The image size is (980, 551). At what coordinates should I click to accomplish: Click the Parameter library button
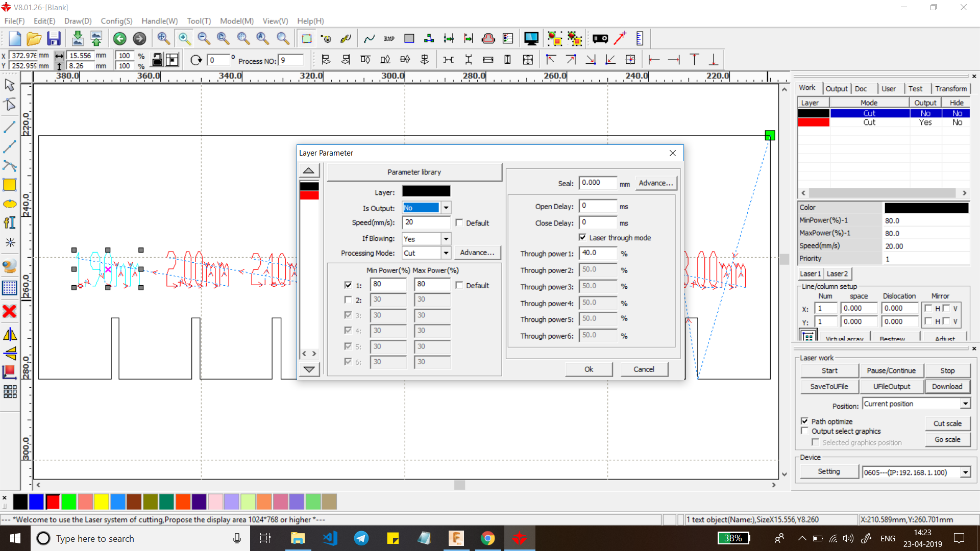pyautogui.click(x=414, y=172)
